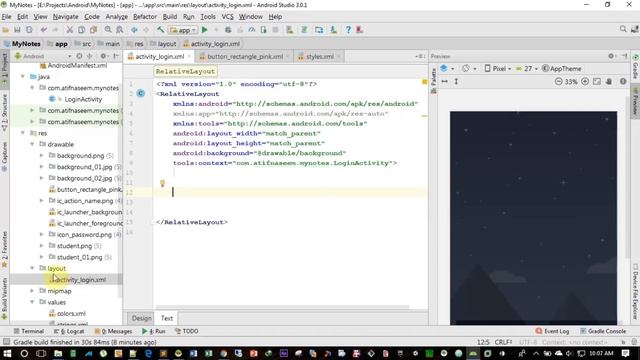Expand background.png drawable group

pyautogui.click(x=41, y=156)
